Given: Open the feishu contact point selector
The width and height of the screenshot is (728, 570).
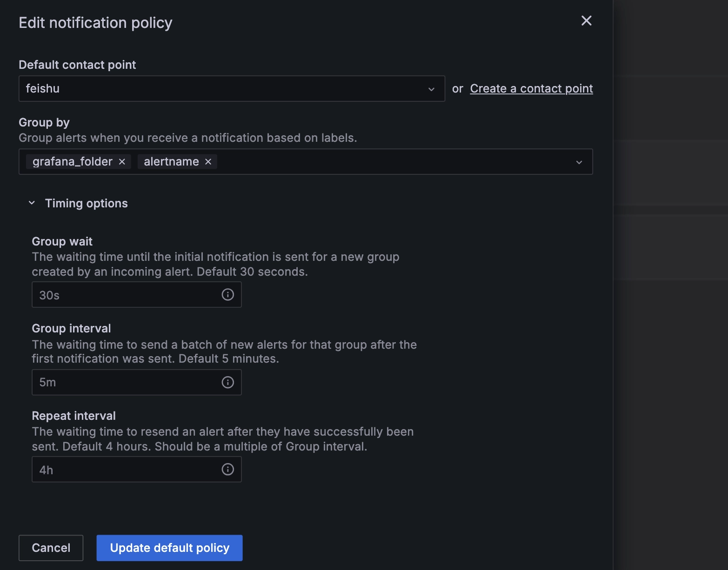Looking at the screenshot, I should coord(223,89).
